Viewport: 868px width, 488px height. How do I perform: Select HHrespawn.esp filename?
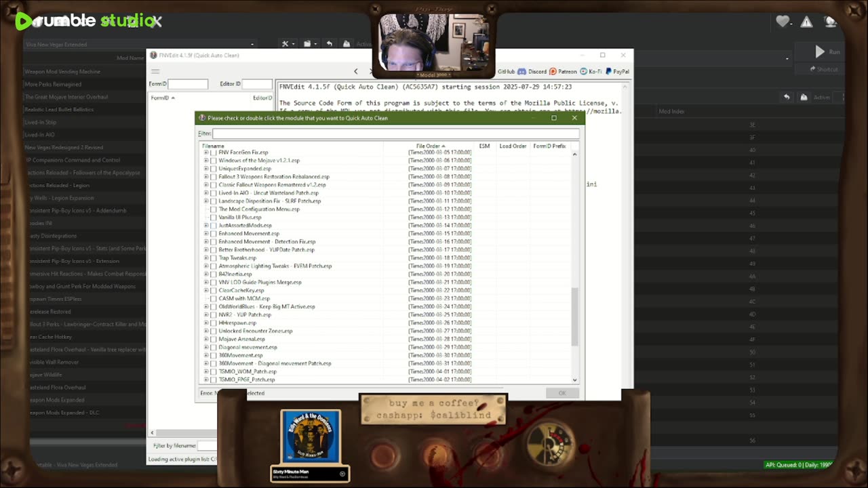click(x=237, y=323)
